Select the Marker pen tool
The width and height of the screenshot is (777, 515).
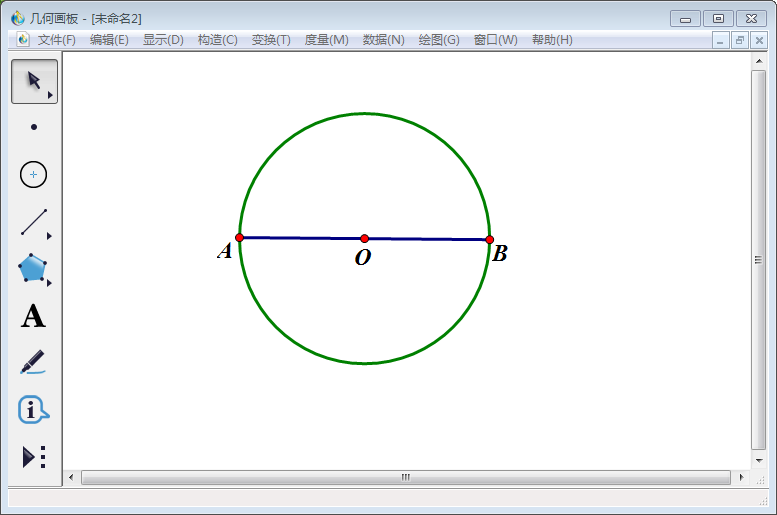click(33, 362)
